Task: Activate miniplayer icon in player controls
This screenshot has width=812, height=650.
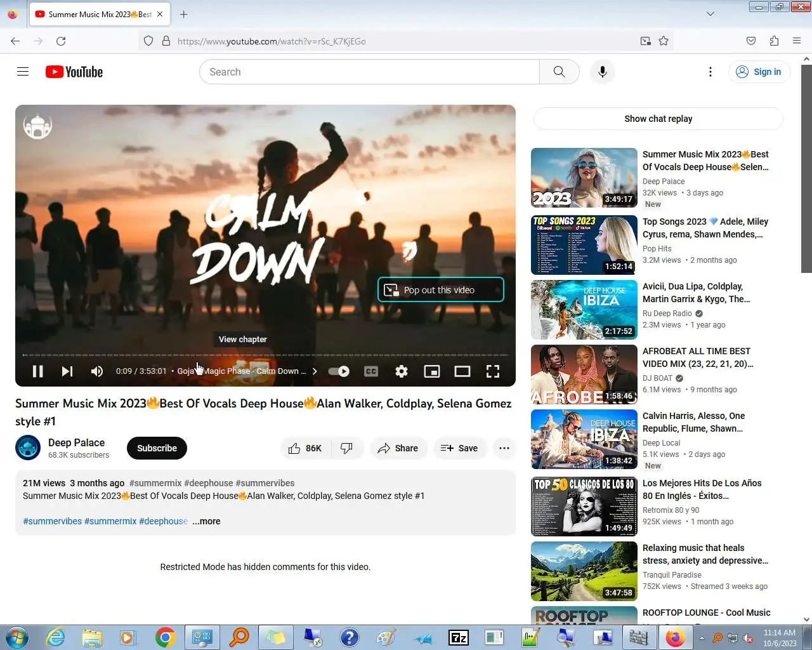Action: pos(432,371)
